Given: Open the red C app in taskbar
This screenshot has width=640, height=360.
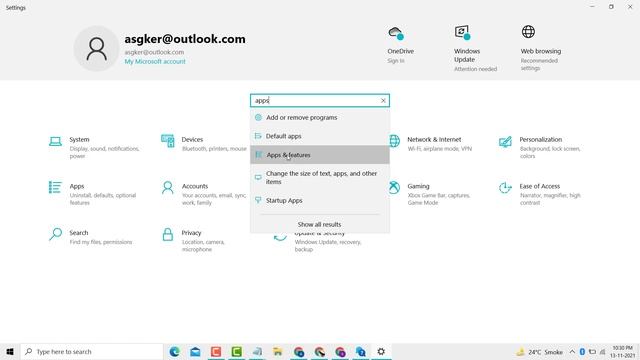Looking at the screenshot, I should [x=216, y=351].
